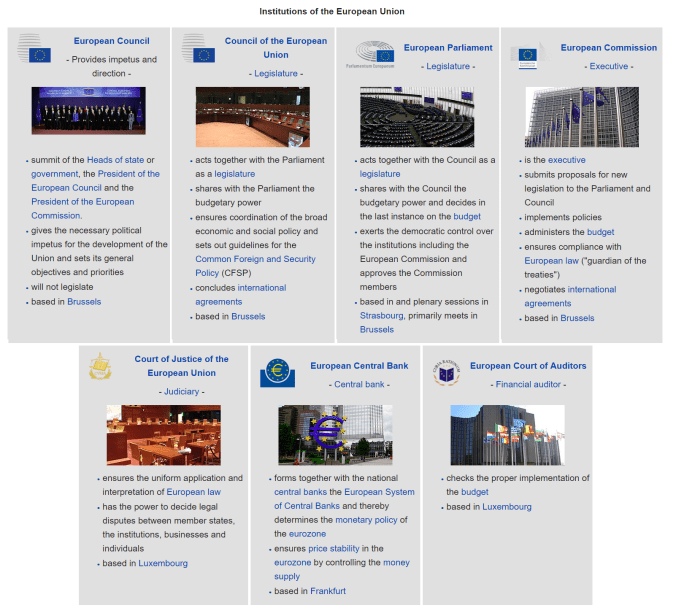Click the European Council logo icon
Screen dimensions: 676x616
34,50
